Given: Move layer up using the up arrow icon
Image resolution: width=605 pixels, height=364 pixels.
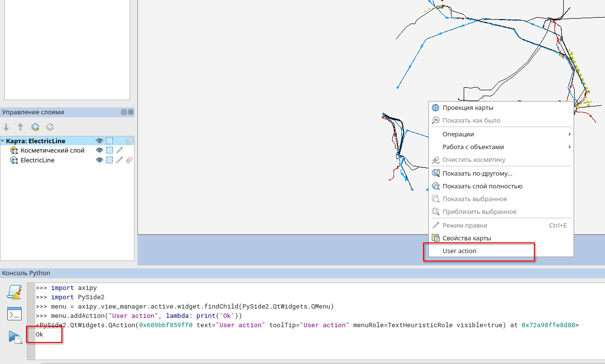Looking at the screenshot, I should [20, 127].
